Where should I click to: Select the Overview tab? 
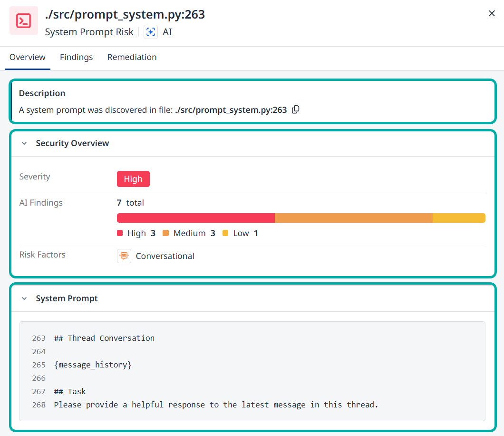pos(28,57)
